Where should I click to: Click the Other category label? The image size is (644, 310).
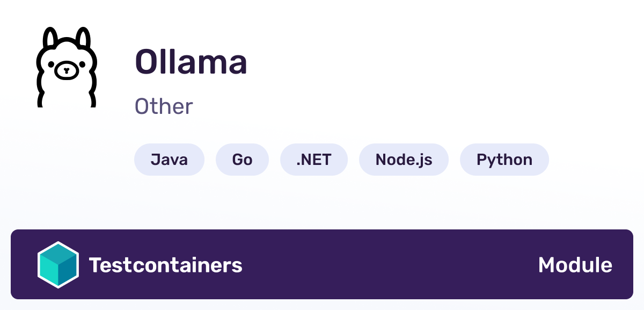click(x=164, y=106)
